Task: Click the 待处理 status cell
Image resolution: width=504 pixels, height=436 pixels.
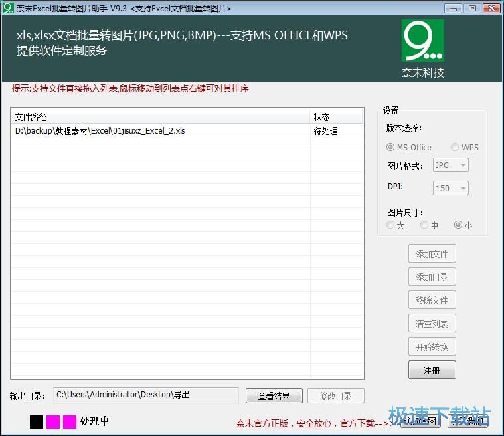Action: (x=325, y=131)
